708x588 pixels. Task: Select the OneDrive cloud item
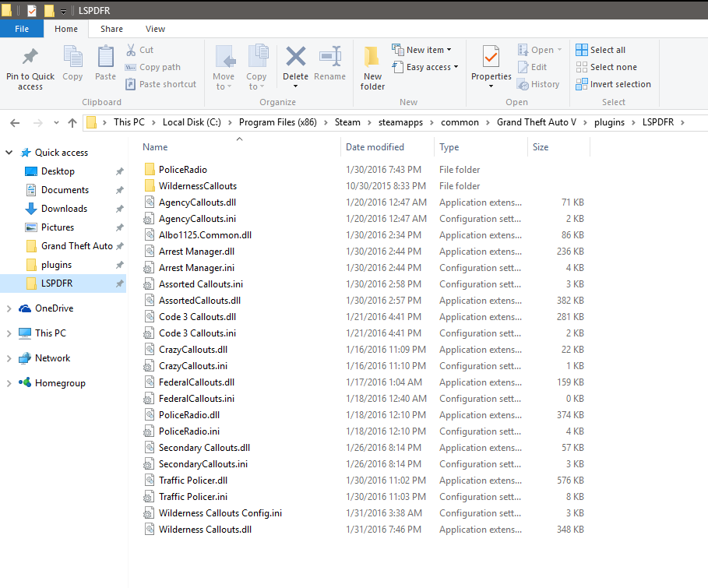[x=46, y=308]
